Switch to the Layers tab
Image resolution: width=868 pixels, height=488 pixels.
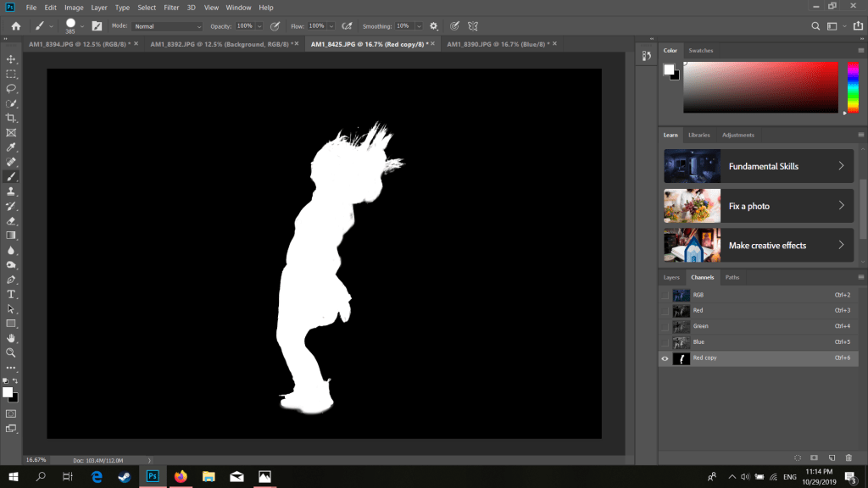click(x=671, y=277)
